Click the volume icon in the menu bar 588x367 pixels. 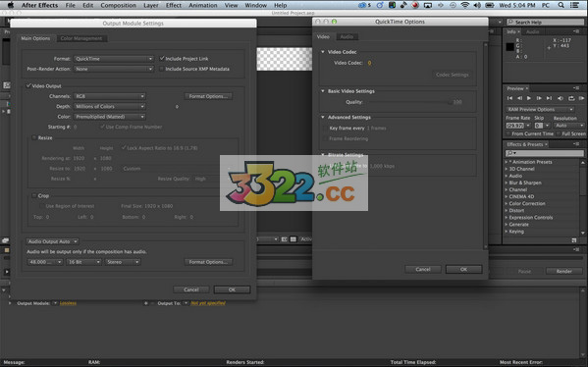tap(477, 5)
